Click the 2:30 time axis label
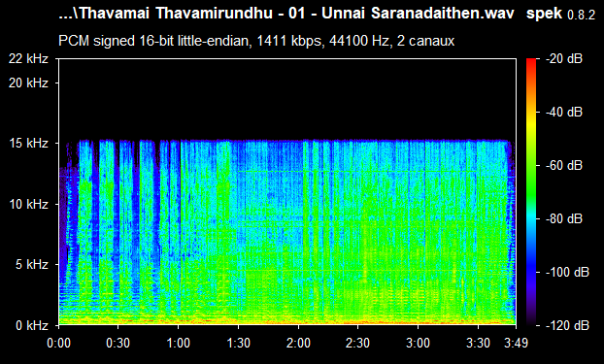The height and width of the screenshot is (364, 604). pos(358,343)
